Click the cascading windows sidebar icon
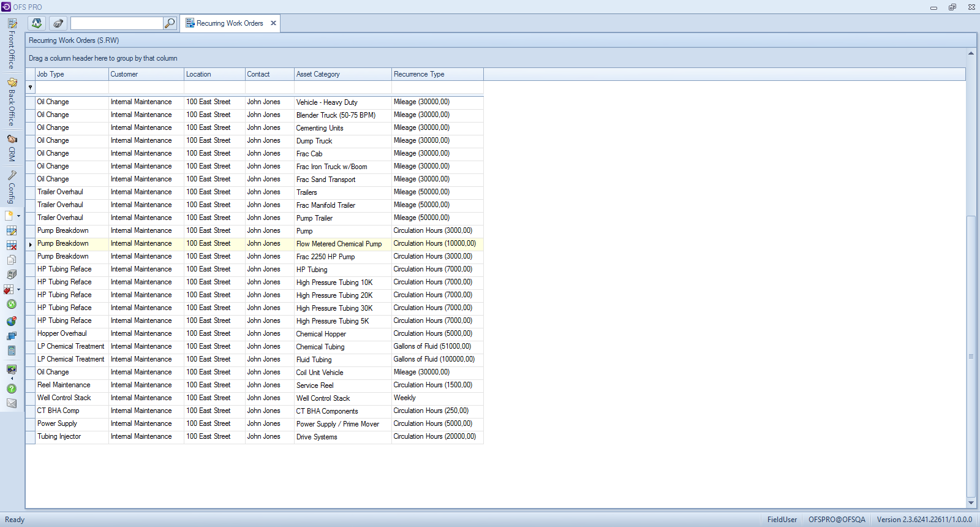Viewport: 980px width, 527px height. click(12, 336)
